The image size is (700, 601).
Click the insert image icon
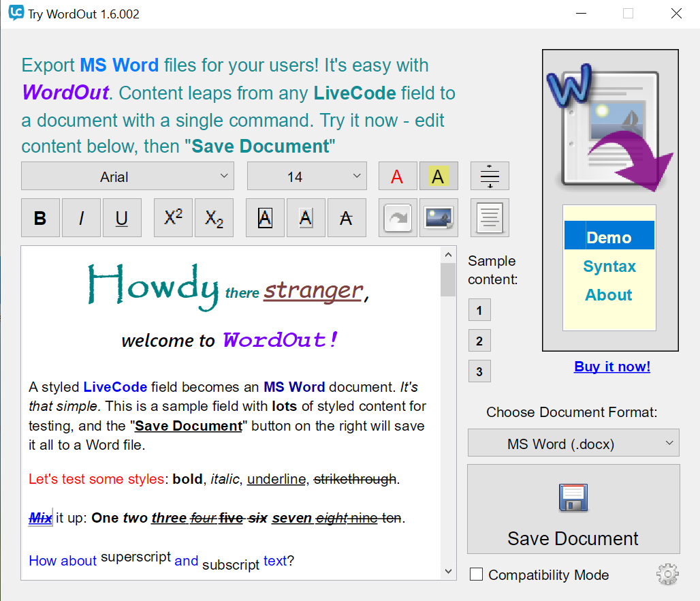pyautogui.click(x=439, y=218)
